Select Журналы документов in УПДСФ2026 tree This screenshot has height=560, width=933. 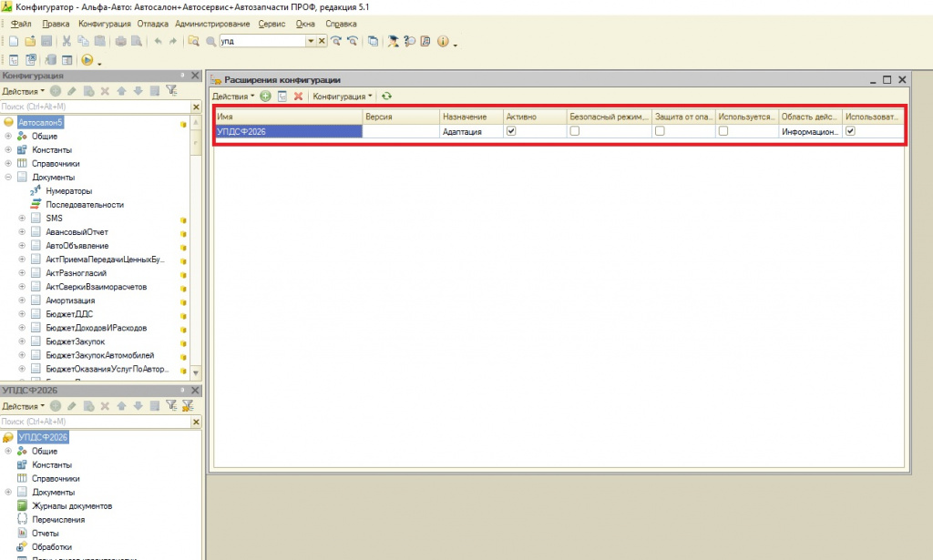[72, 506]
